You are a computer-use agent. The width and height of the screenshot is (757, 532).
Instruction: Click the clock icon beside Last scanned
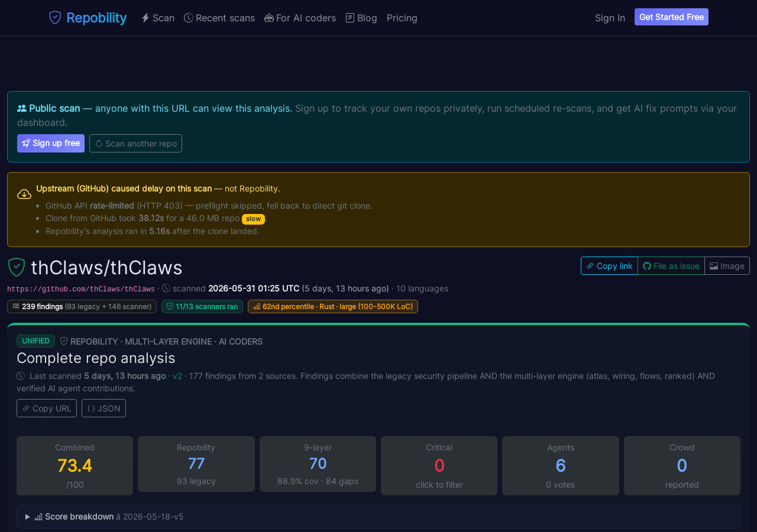21,376
